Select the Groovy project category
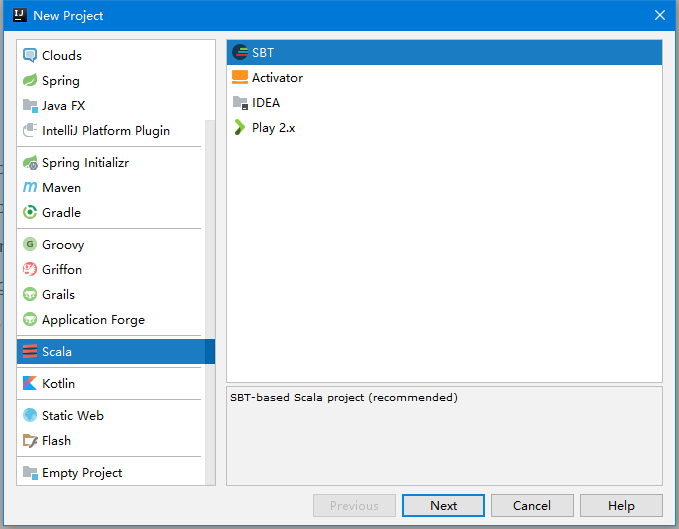 pyautogui.click(x=62, y=245)
